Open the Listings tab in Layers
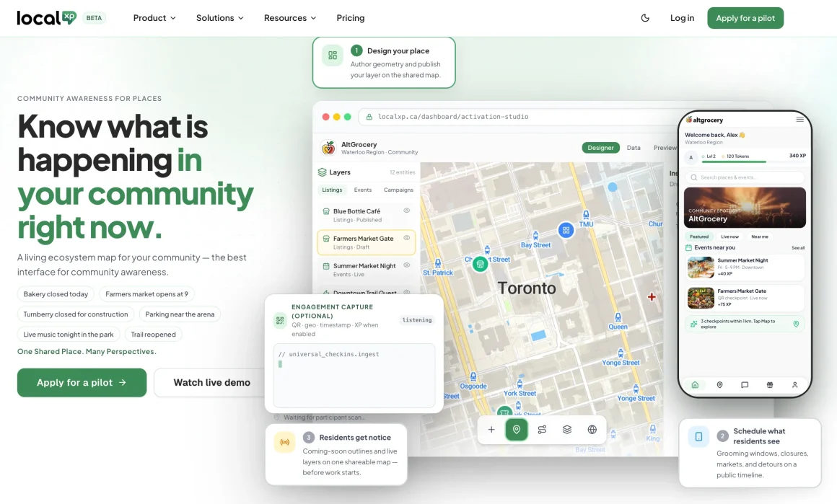This screenshot has width=837, height=504. (332, 190)
